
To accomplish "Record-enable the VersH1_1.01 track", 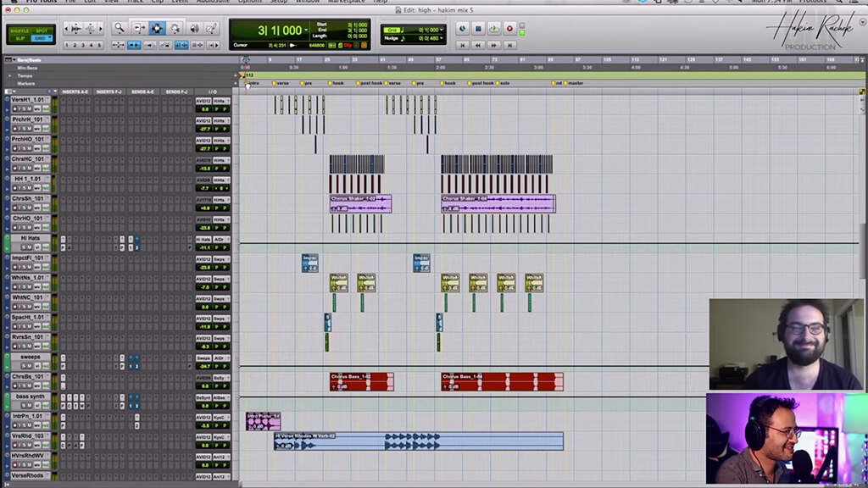I will [x=14, y=108].
